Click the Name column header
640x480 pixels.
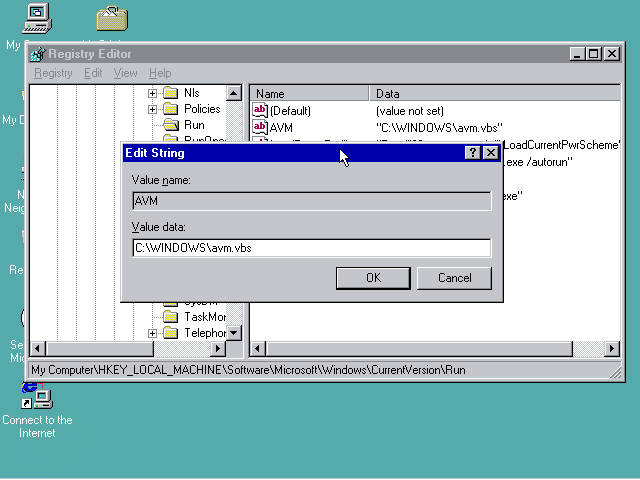pos(309,93)
